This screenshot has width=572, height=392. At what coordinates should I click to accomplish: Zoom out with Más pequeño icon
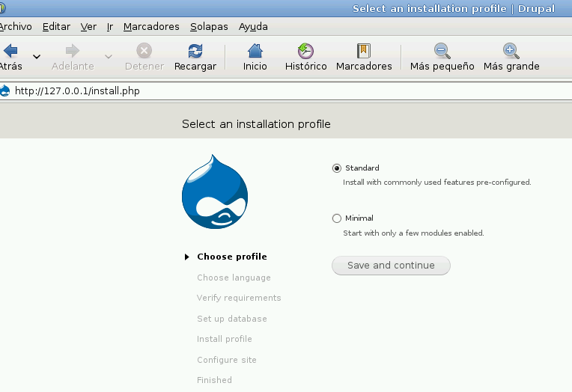442,51
